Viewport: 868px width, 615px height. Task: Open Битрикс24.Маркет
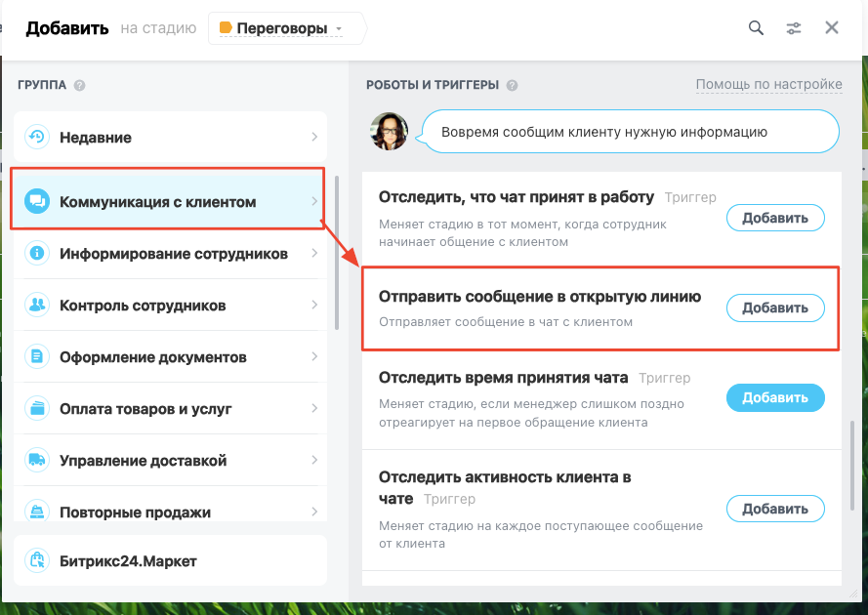click(x=170, y=560)
